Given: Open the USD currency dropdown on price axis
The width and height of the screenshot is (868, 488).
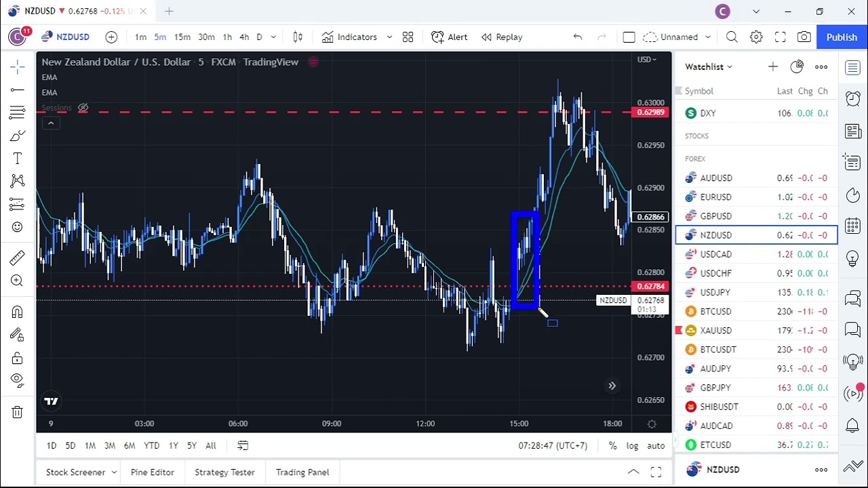Looking at the screenshot, I should pyautogui.click(x=646, y=60).
